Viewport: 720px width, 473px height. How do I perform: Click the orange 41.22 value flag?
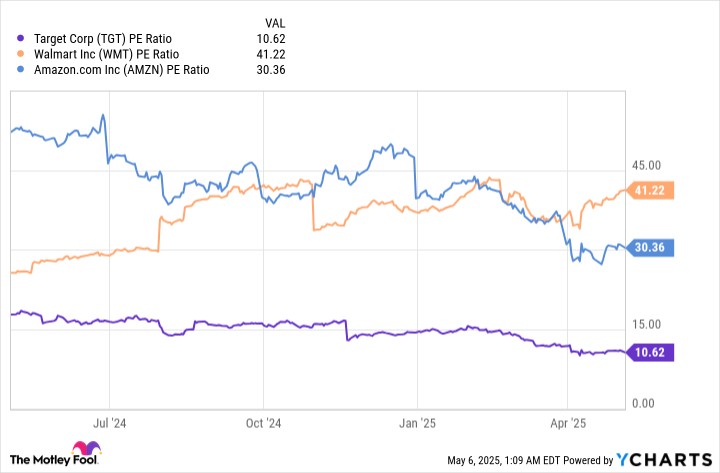651,190
